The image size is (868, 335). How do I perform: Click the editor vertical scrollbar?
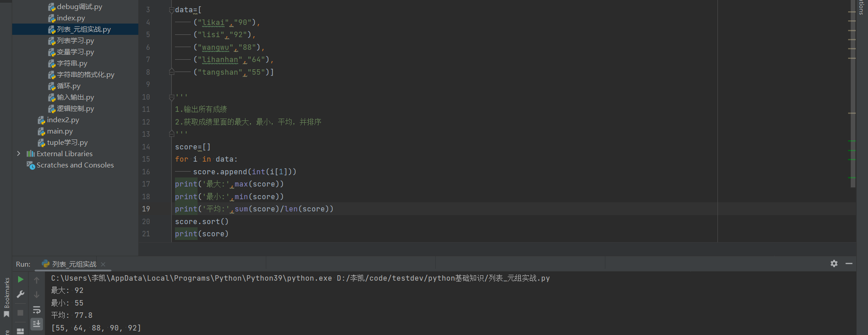(853, 91)
